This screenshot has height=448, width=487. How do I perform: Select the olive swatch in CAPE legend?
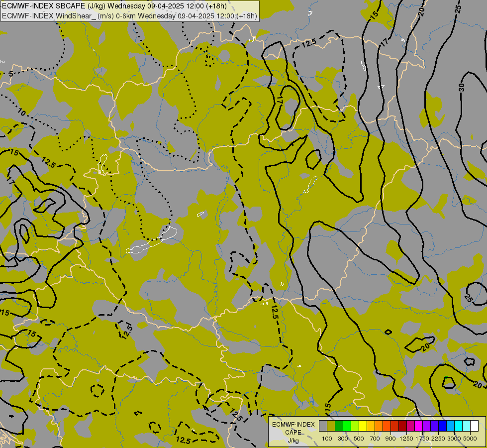[x=331, y=426]
